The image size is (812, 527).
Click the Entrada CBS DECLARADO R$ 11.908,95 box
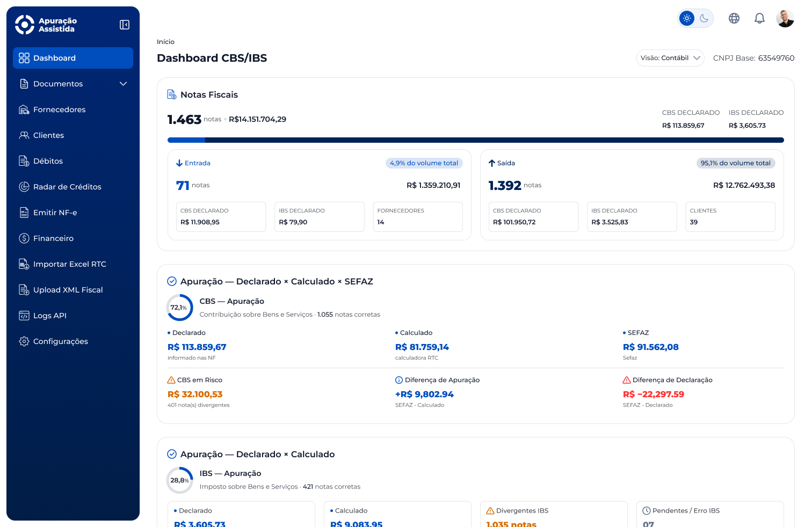click(x=221, y=217)
